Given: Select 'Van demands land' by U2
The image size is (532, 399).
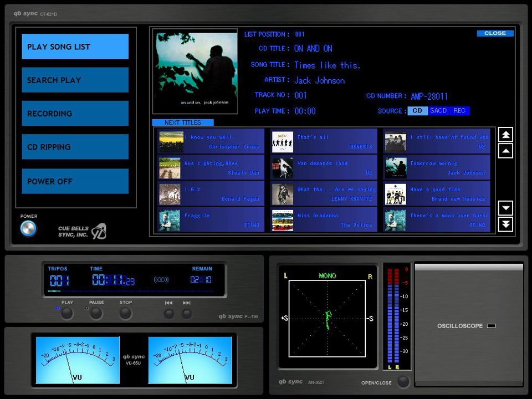Looking at the screenshot, I should [324, 167].
